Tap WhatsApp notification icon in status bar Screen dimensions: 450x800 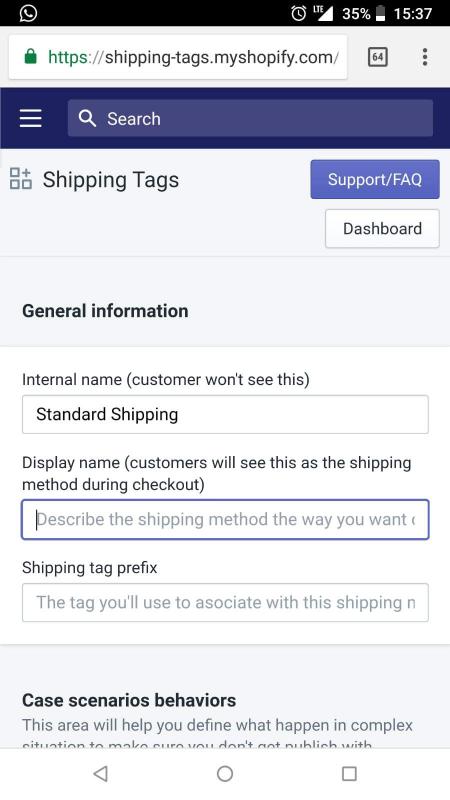[28, 13]
